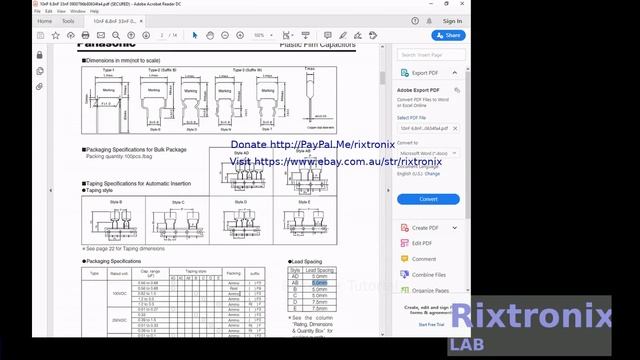Collapse the right tools pane arrow
The width and height of the screenshot is (640, 360).
click(x=388, y=190)
